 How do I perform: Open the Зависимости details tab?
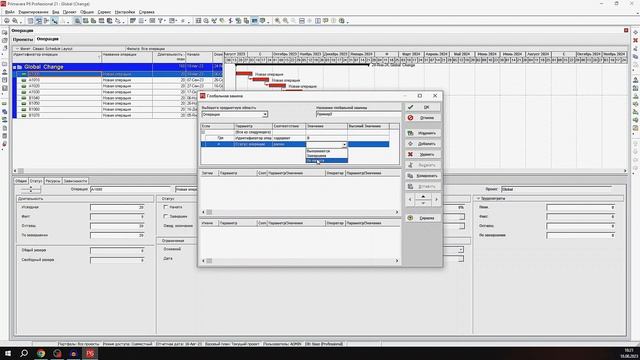(76, 181)
